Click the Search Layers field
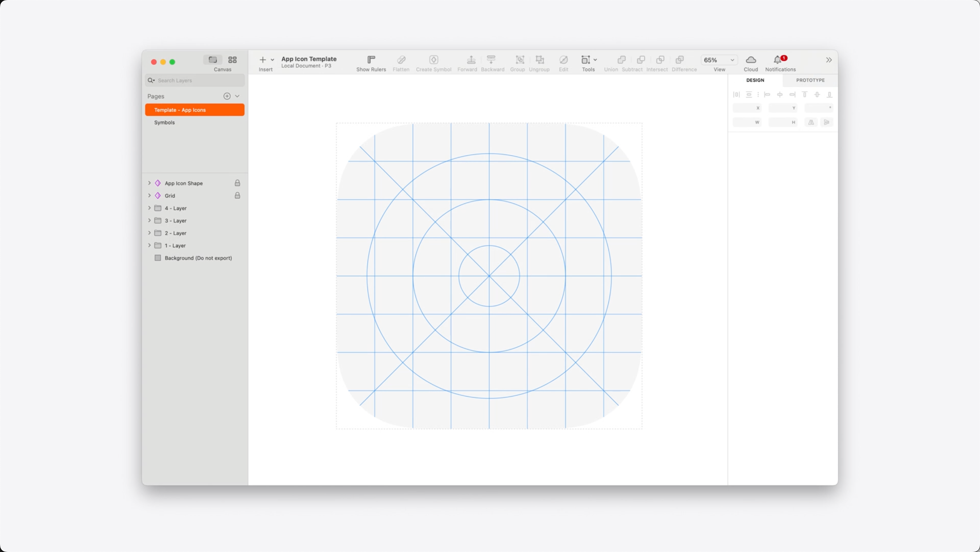980x552 pixels. pos(198,80)
